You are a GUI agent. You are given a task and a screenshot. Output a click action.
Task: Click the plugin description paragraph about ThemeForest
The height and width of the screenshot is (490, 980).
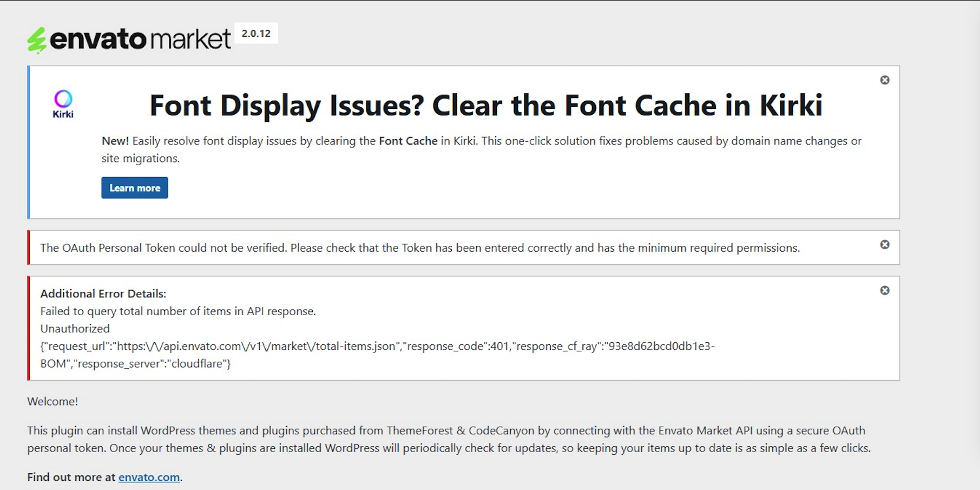click(x=449, y=439)
